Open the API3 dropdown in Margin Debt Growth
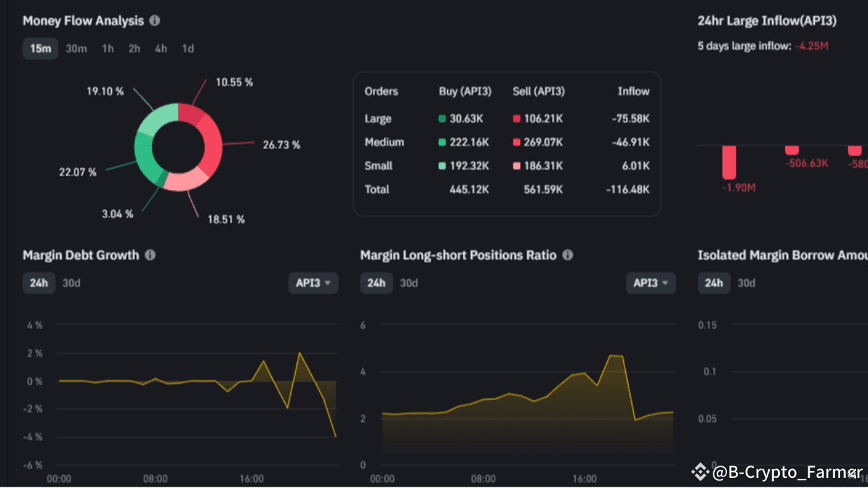The width and height of the screenshot is (868, 488). pyautogui.click(x=313, y=283)
